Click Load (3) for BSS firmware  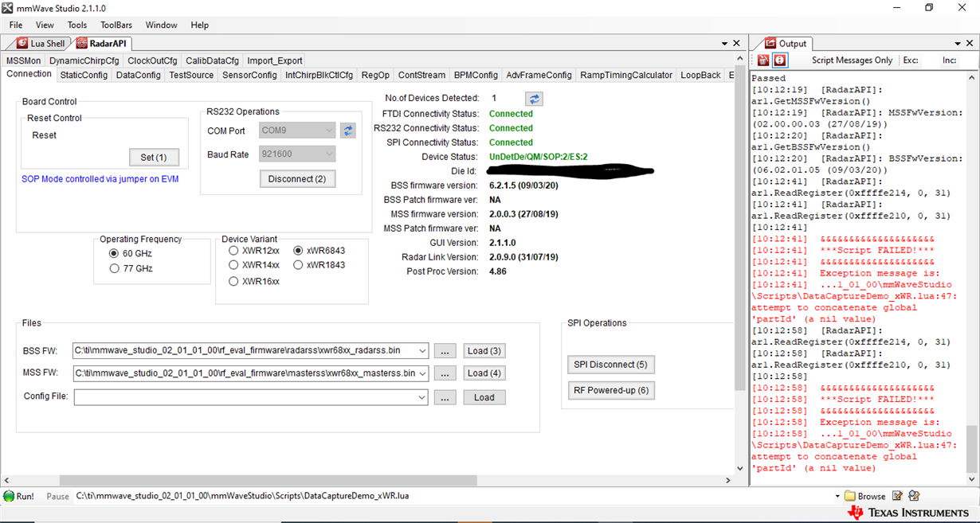coord(484,351)
